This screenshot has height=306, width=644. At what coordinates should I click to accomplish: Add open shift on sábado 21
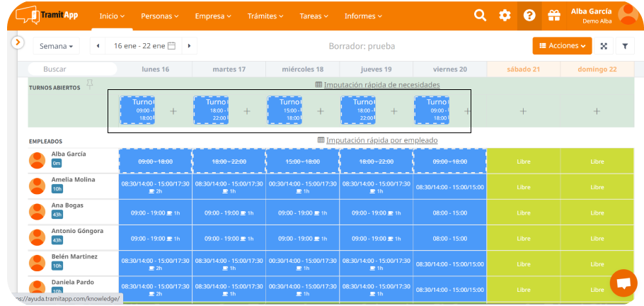point(523,111)
